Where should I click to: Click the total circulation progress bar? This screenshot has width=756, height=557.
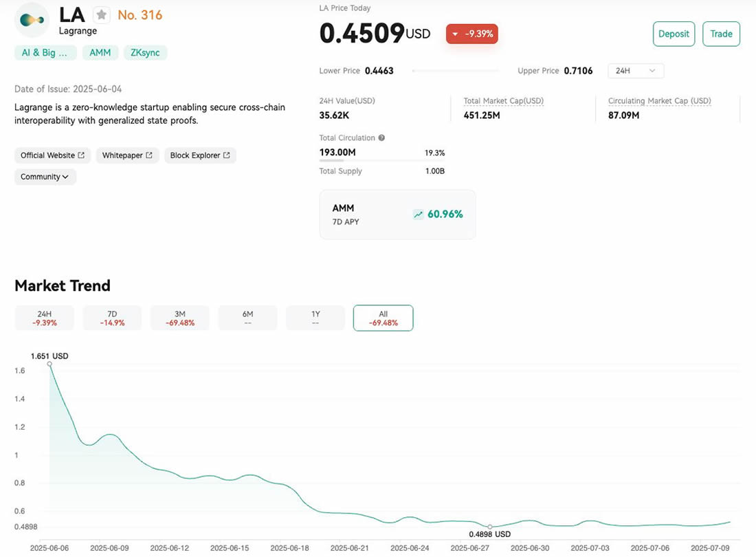(382, 161)
